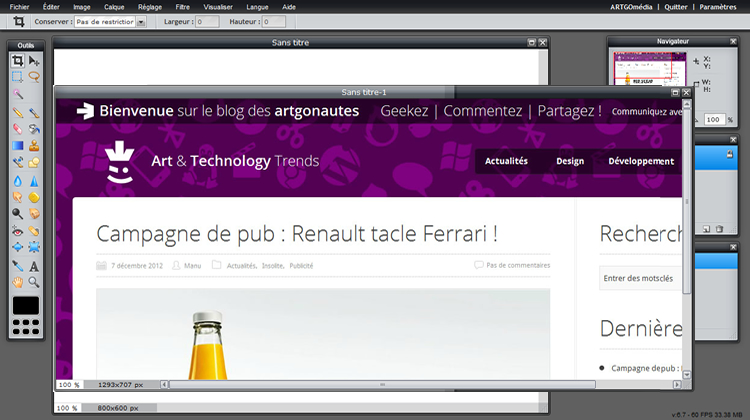The height and width of the screenshot is (420, 750).
Task: Open the Éditer menu
Action: pos(51,7)
